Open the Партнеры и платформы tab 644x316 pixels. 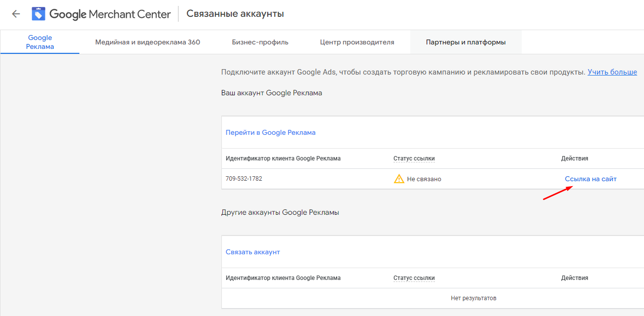[x=465, y=42]
